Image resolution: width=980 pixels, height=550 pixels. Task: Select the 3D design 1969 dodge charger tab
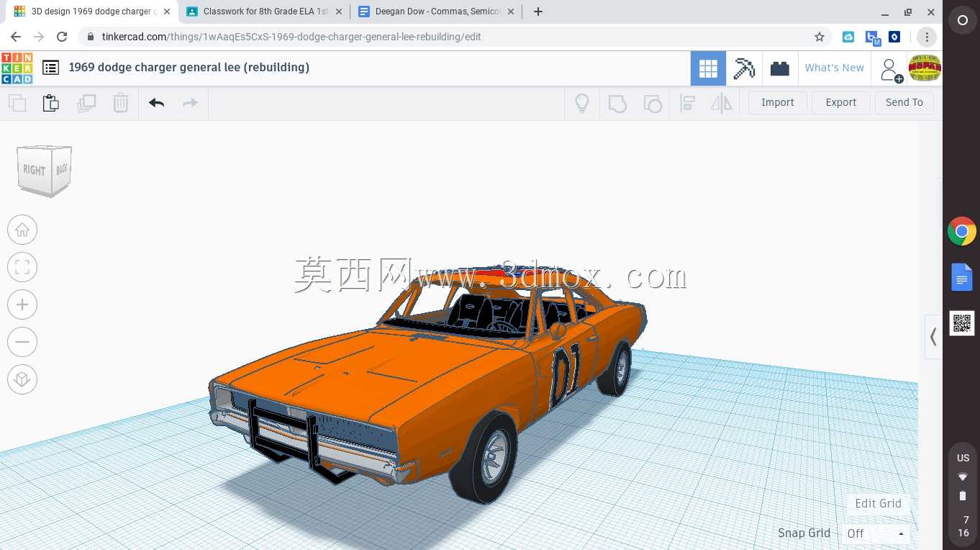click(x=91, y=12)
